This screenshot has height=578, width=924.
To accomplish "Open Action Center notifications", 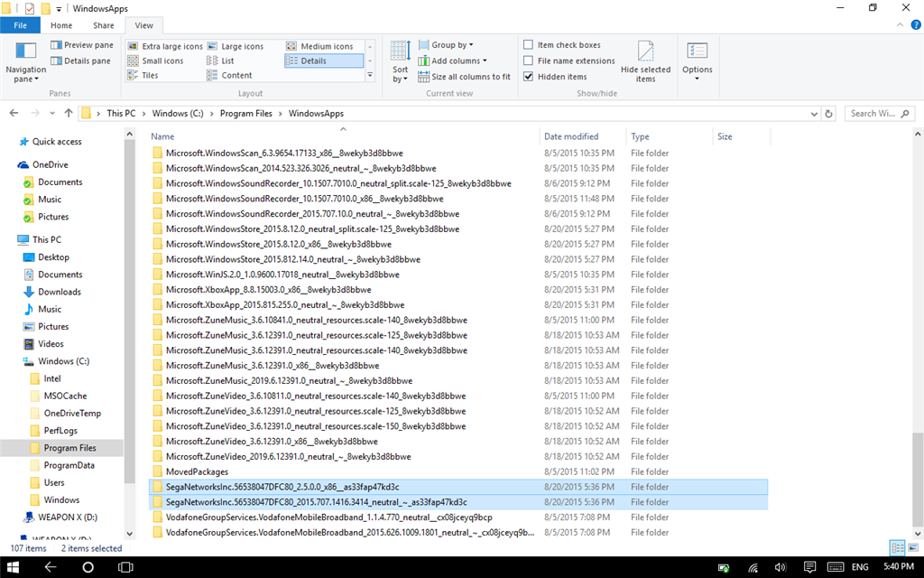I will [810, 567].
